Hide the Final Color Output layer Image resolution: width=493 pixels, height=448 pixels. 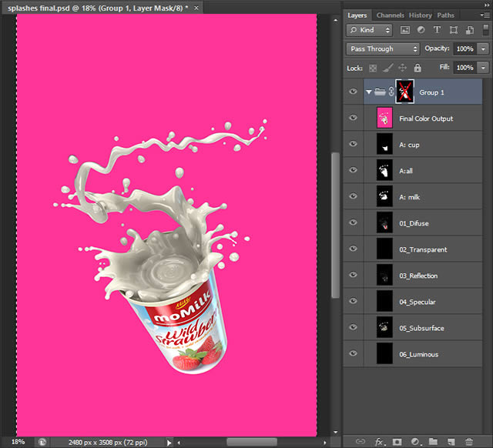[x=353, y=118]
